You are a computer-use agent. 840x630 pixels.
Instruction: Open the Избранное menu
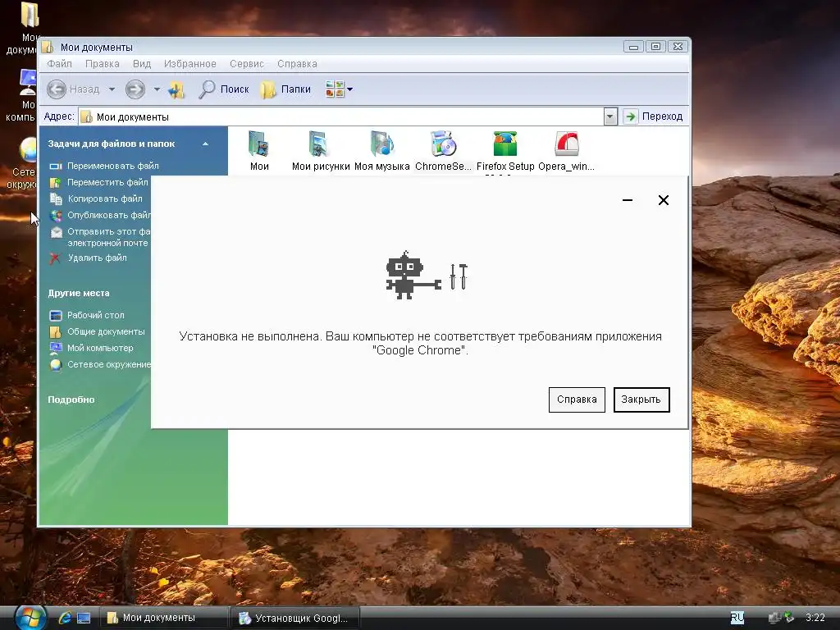190,64
